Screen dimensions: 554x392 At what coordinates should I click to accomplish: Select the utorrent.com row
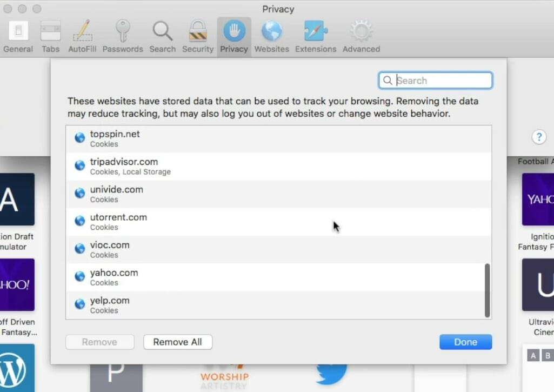click(x=278, y=222)
